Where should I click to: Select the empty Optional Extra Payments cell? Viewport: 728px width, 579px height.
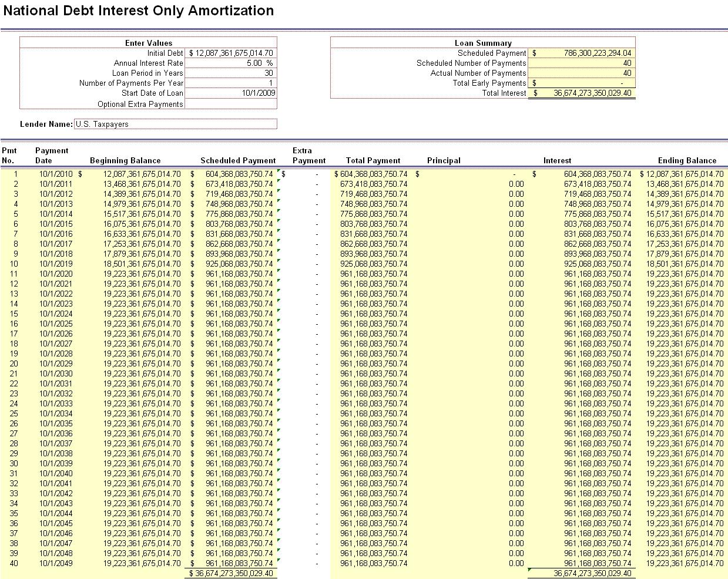[x=231, y=104]
